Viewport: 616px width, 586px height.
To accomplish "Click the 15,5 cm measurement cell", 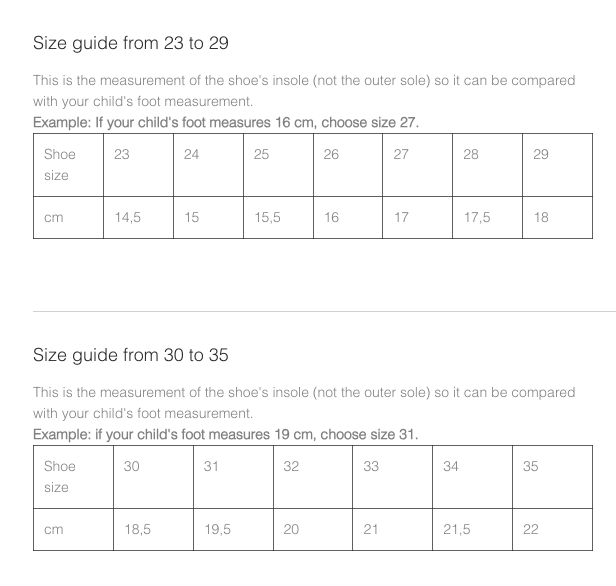I will pyautogui.click(x=278, y=217).
